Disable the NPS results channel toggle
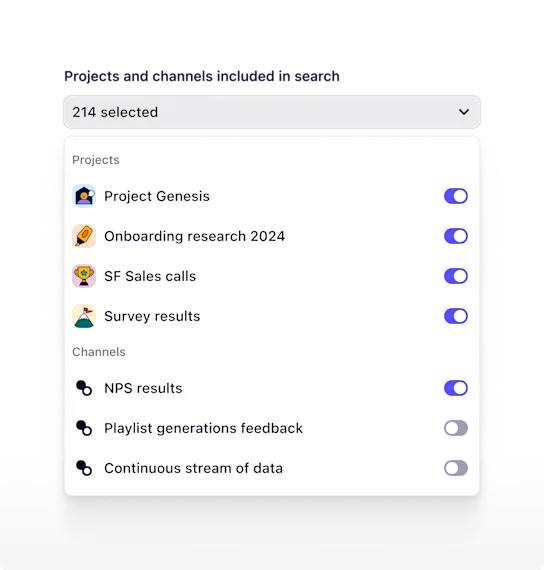 click(x=456, y=388)
